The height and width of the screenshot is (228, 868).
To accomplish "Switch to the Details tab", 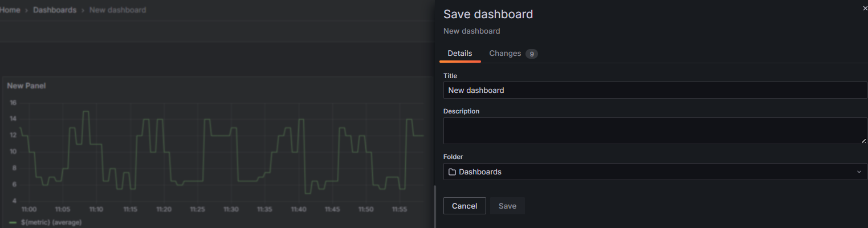I will point(459,53).
